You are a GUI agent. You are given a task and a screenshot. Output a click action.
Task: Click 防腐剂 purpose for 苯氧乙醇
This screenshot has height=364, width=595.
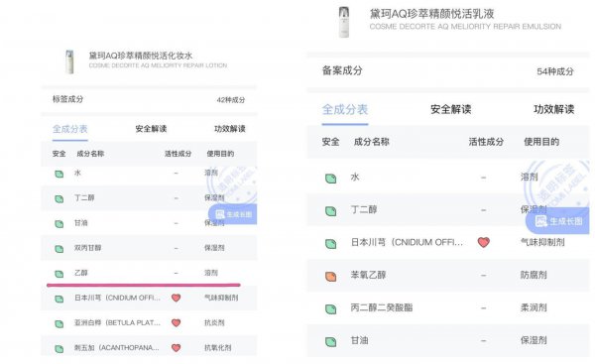click(534, 275)
